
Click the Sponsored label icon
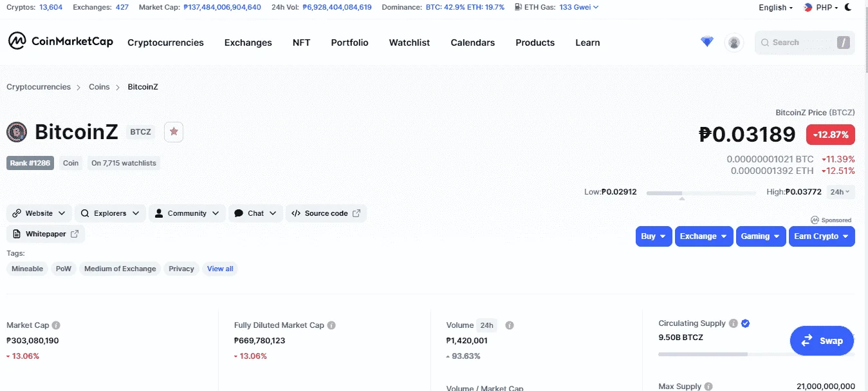point(815,220)
